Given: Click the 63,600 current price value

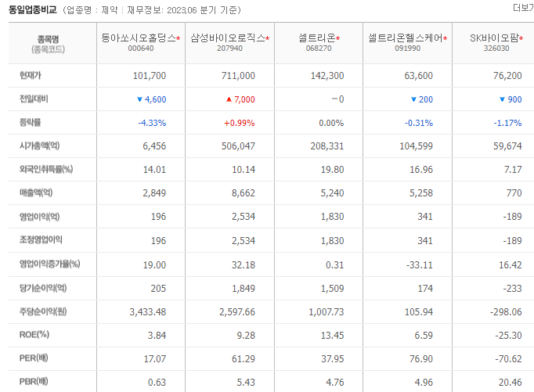Looking at the screenshot, I should (419, 76).
